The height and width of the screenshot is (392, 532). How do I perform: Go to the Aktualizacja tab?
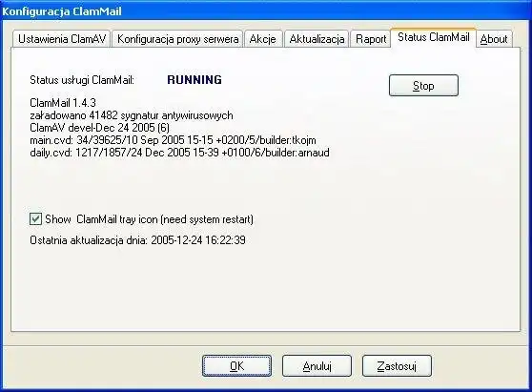click(x=317, y=39)
